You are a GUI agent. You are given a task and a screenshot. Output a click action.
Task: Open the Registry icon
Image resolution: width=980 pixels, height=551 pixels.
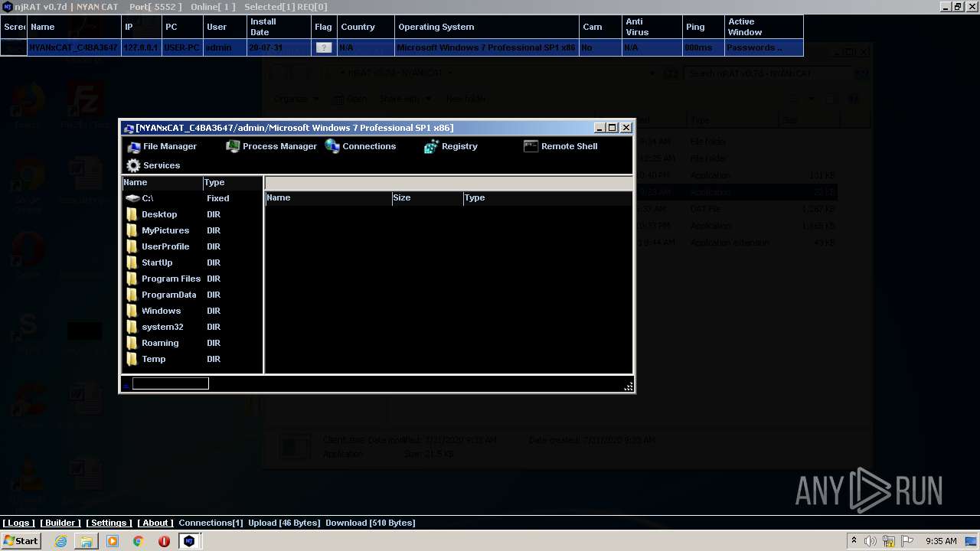(x=431, y=146)
